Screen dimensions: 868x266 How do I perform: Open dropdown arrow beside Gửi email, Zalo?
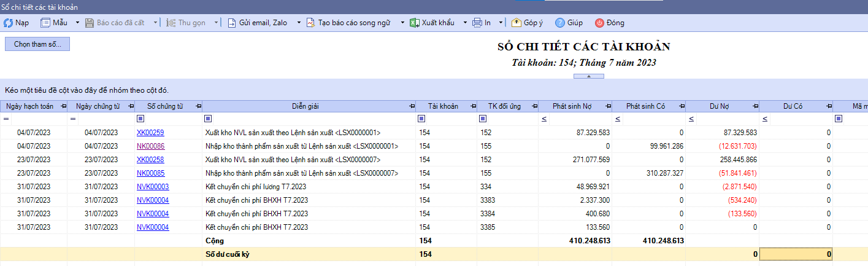tap(299, 23)
